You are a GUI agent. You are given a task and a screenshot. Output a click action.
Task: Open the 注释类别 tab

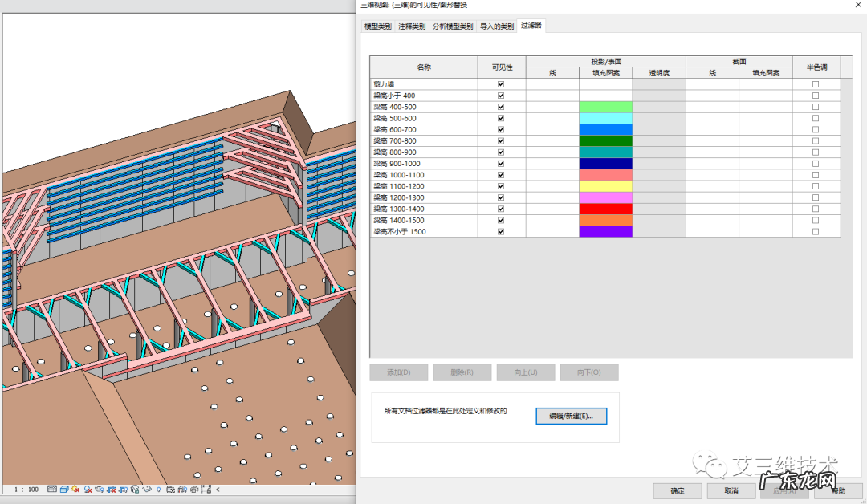click(413, 26)
